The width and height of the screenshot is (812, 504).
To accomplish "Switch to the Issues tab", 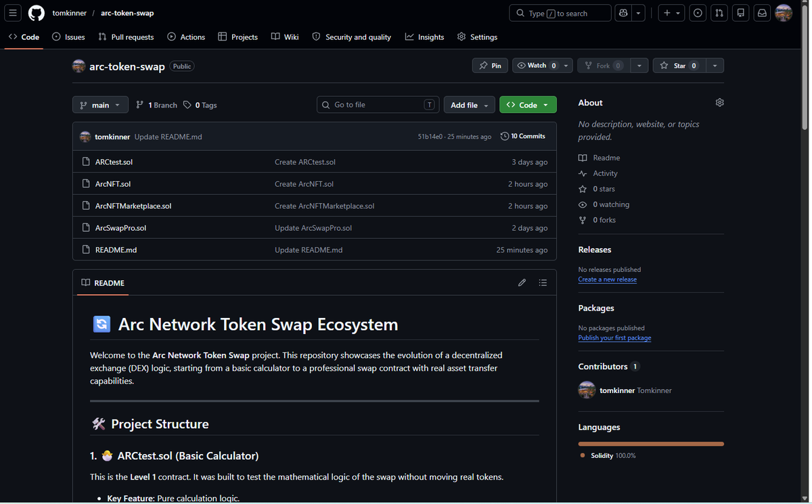I will (x=68, y=37).
